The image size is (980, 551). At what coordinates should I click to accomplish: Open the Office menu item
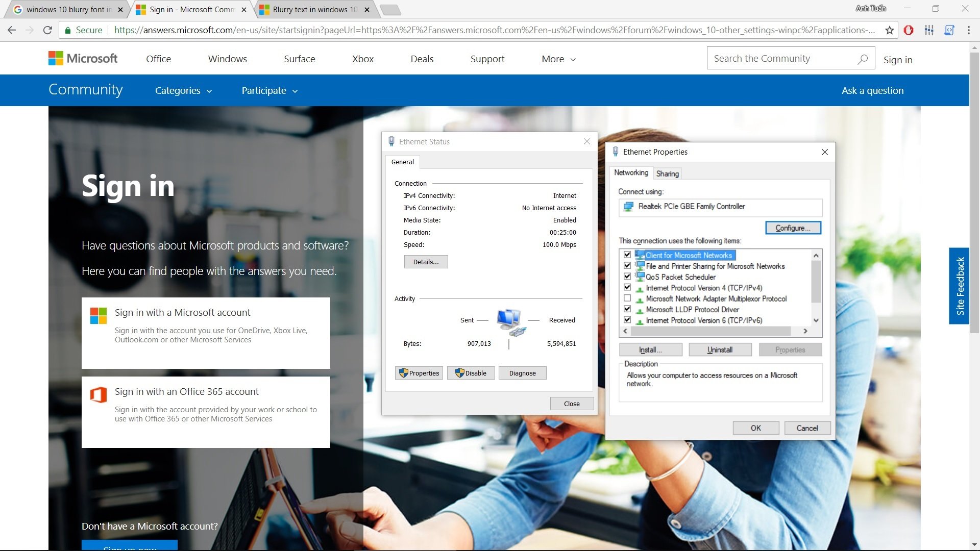pos(158,59)
